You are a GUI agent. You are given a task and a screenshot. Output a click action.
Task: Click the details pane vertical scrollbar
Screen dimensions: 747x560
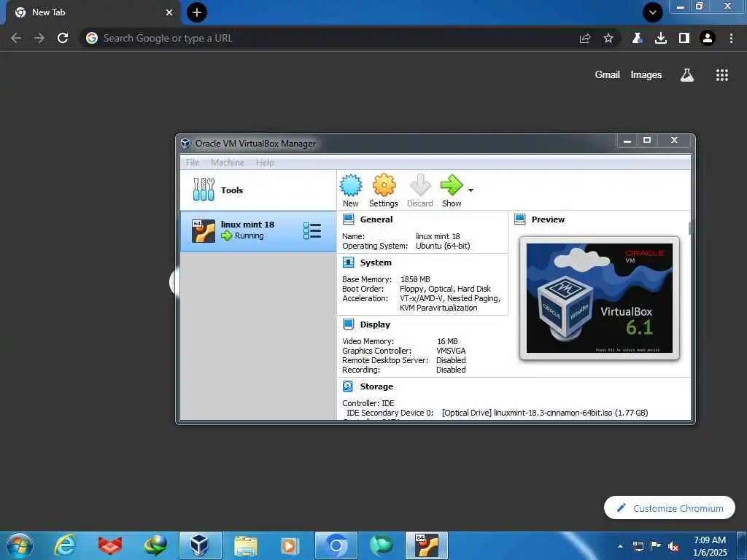pos(689,228)
